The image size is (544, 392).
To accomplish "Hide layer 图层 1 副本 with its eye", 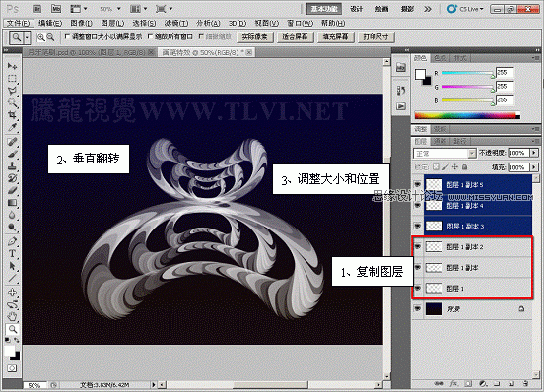I will [418, 267].
